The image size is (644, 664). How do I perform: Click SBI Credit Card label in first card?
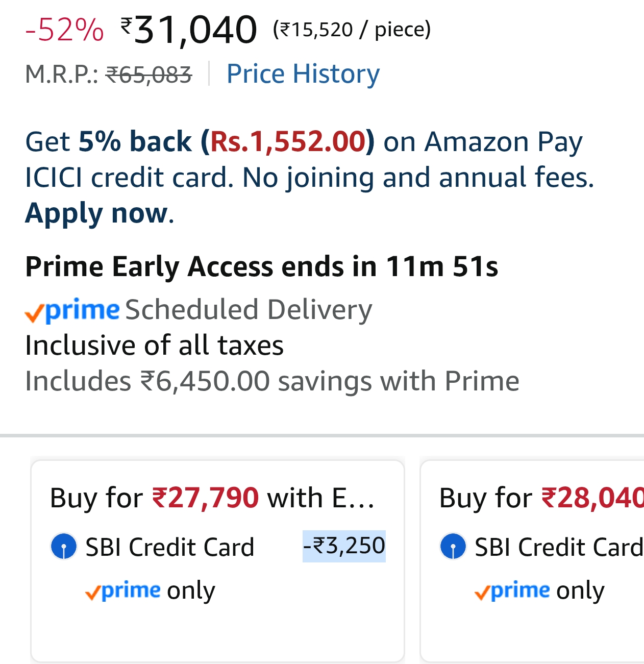point(169,547)
